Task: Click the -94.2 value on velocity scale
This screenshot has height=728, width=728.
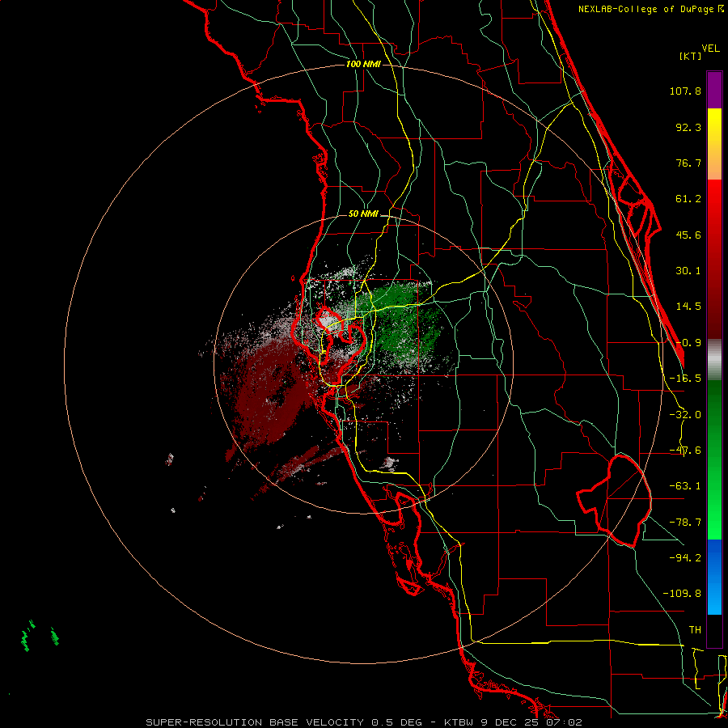Action: pos(685,558)
